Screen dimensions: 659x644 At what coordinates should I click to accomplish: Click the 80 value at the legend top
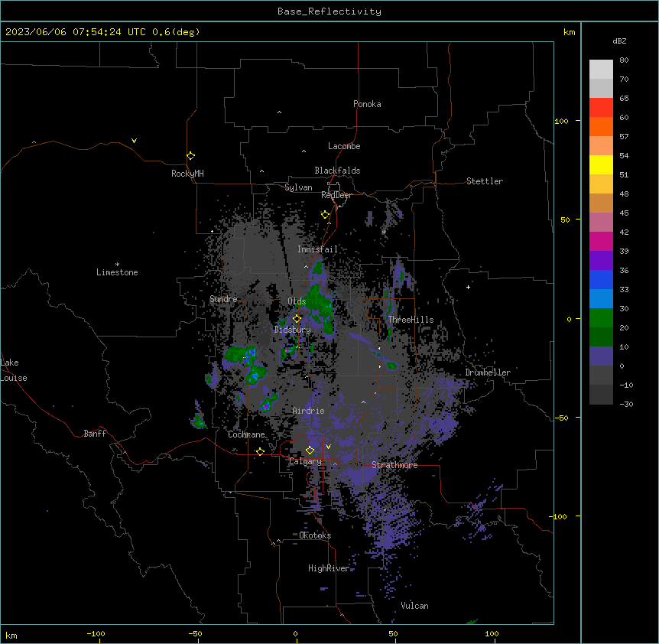(x=624, y=60)
